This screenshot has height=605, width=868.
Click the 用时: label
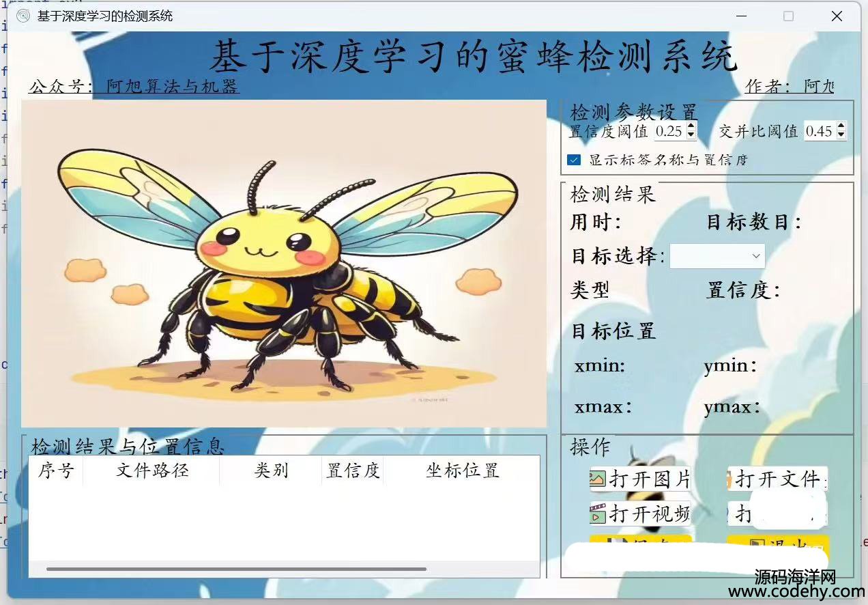click(x=596, y=222)
